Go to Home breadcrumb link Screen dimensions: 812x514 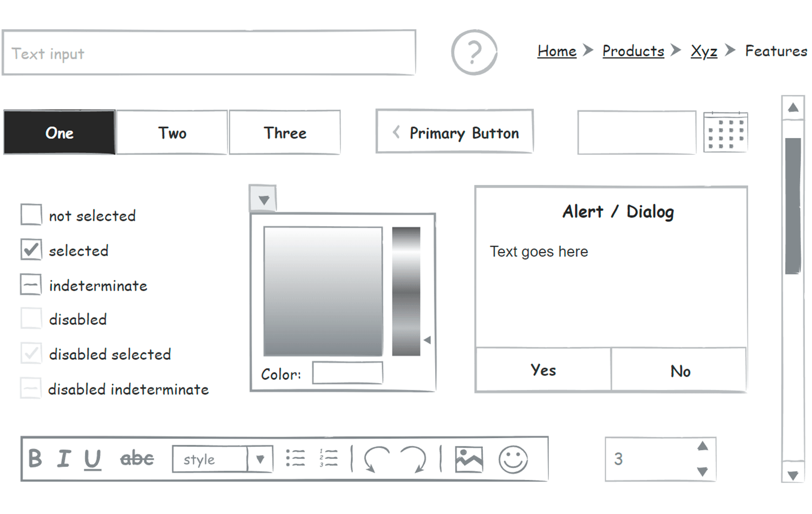pyautogui.click(x=556, y=51)
